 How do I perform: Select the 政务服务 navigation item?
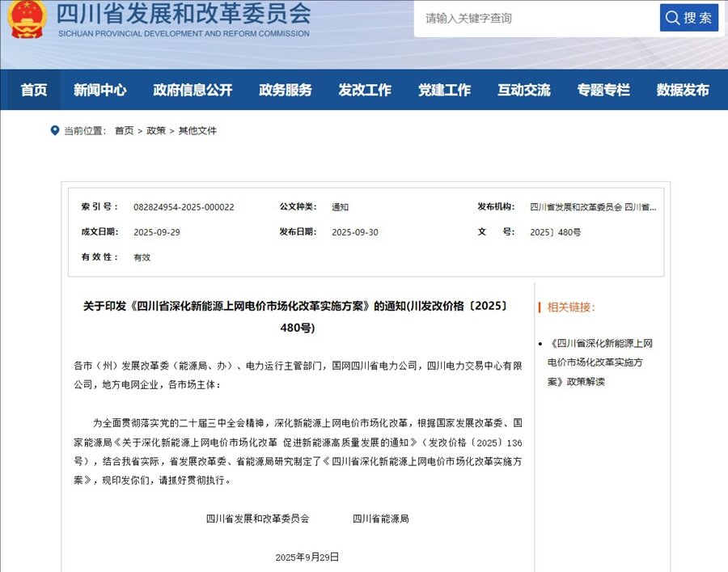pyautogui.click(x=285, y=90)
